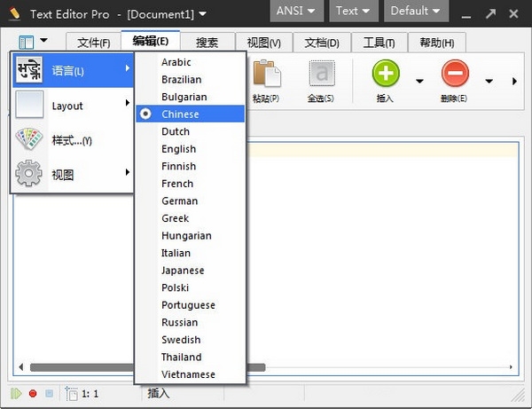The height and width of the screenshot is (409, 532).
Task: Select Hungarian language
Action: 190,235
